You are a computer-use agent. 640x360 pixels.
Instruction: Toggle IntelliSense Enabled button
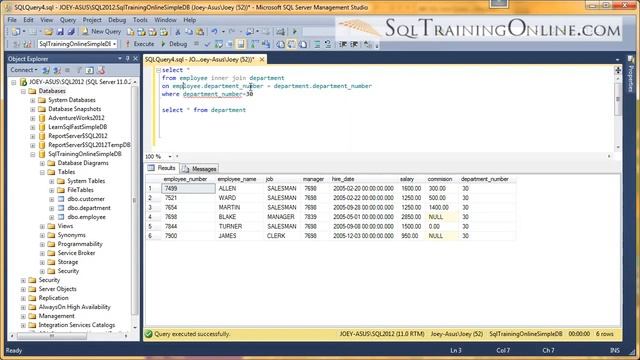[x=241, y=44]
